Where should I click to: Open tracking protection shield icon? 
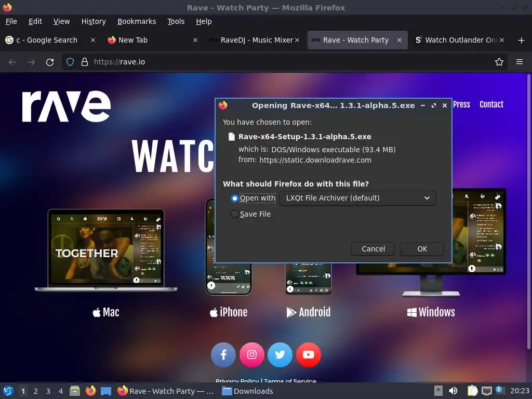pos(70,62)
